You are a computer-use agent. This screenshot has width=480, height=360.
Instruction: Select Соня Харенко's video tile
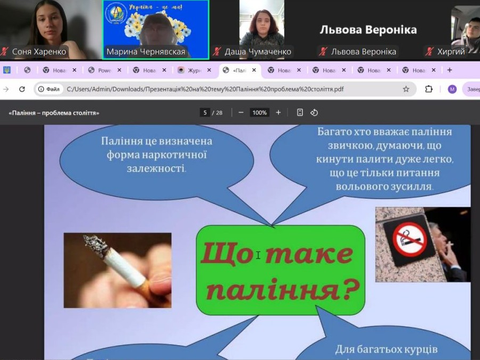click(50, 29)
